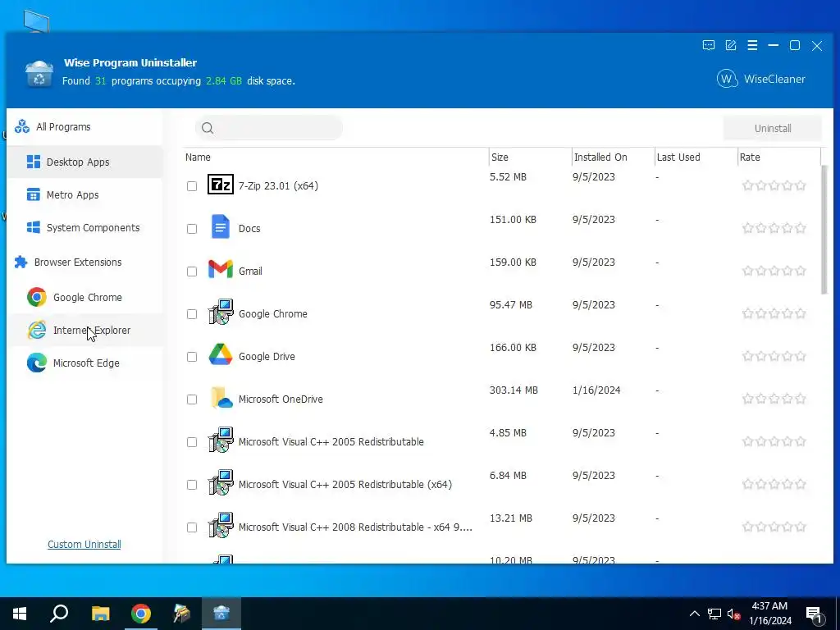840x630 pixels.
Task: Click the Wise Program Uninstaller taskbar icon
Action: (x=221, y=614)
